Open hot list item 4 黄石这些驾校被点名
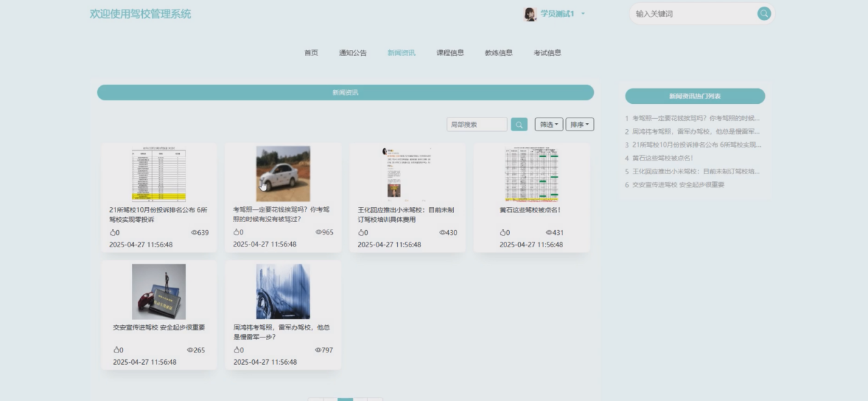868x401 pixels. click(x=659, y=158)
